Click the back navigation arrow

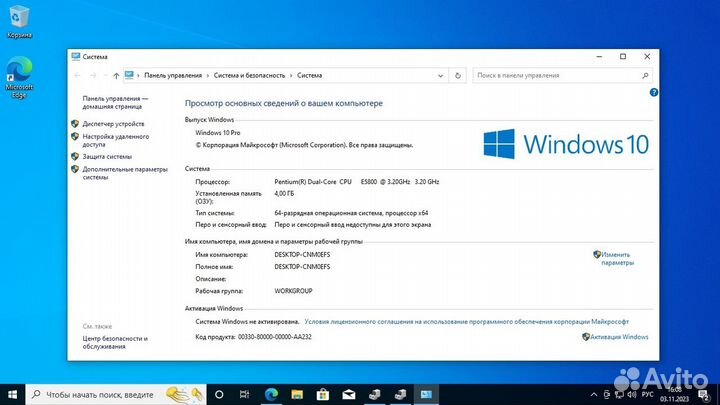coord(77,75)
